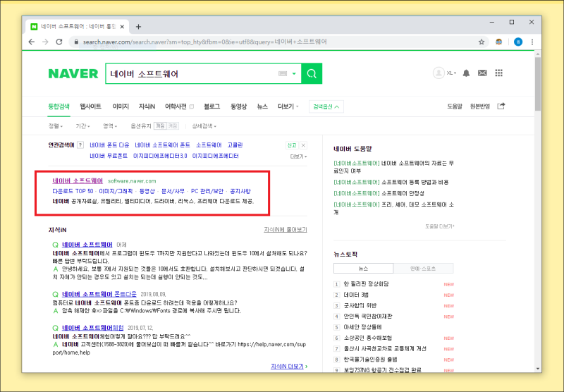Open the Naver mail envelope icon
Image resolution: width=564 pixels, height=392 pixels.
(x=482, y=73)
